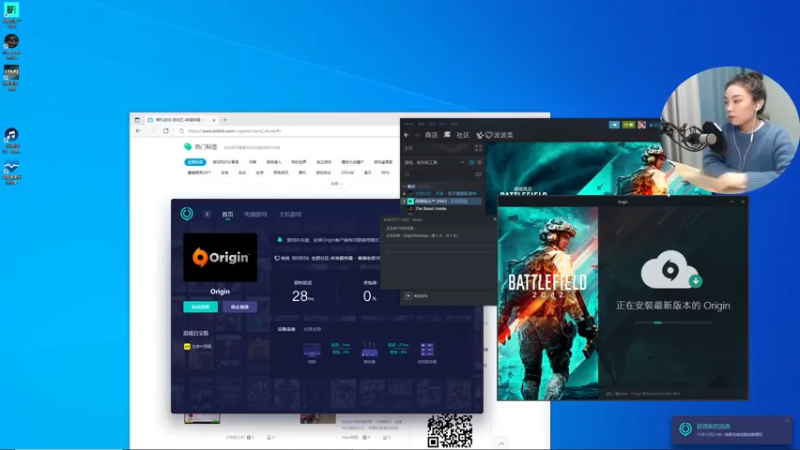Open the 商店 store tab in Steam

click(x=431, y=135)
